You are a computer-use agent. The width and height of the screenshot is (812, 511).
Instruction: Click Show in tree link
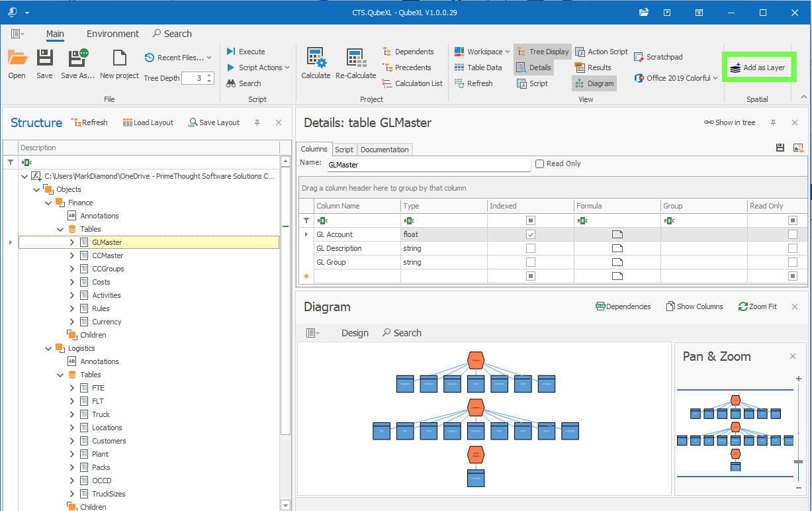(x=729, y=122)
